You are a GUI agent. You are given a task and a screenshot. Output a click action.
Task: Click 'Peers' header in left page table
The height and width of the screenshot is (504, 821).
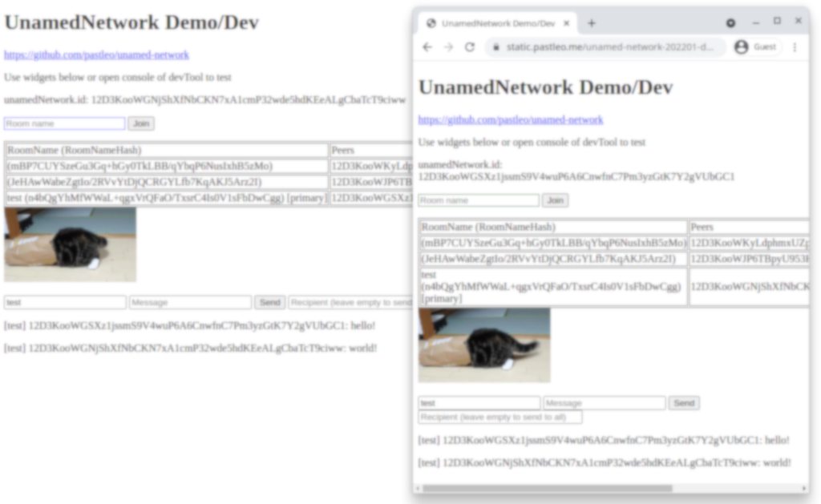pyautogui.click(x=371, y=150)
